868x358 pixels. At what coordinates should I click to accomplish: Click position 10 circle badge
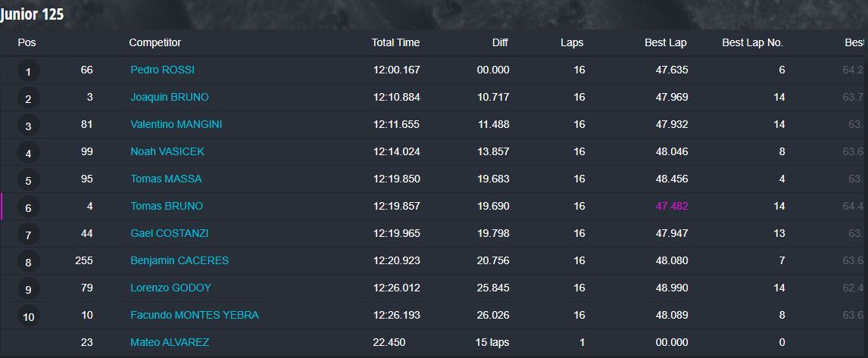tap(28, 317)
